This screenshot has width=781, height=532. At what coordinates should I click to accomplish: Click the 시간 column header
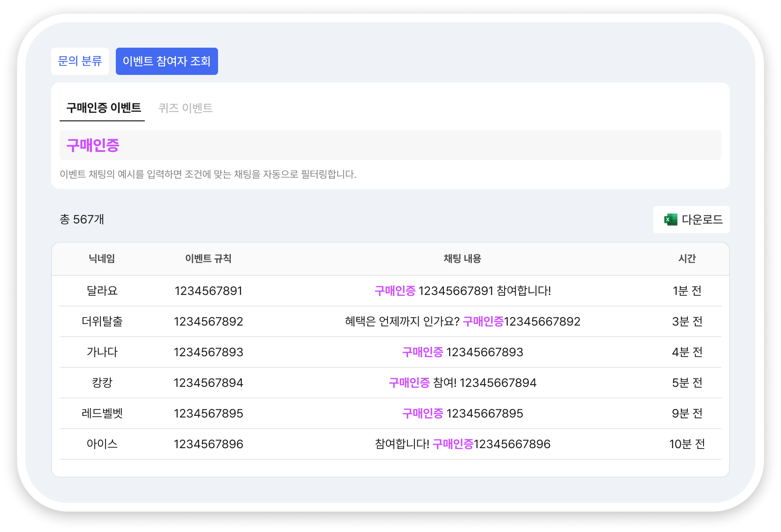click(687, 258)
